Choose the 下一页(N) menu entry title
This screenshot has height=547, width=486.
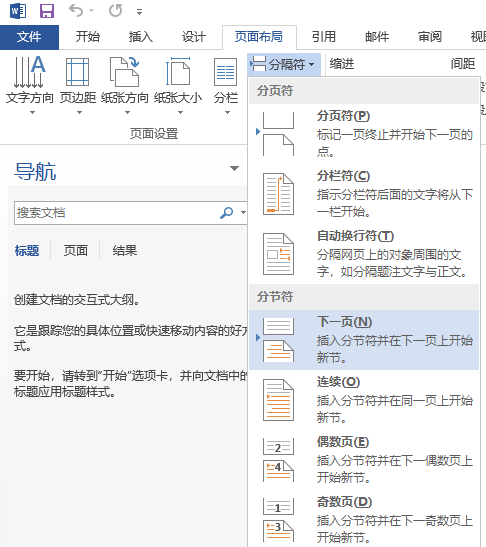(x=344, y=322)
